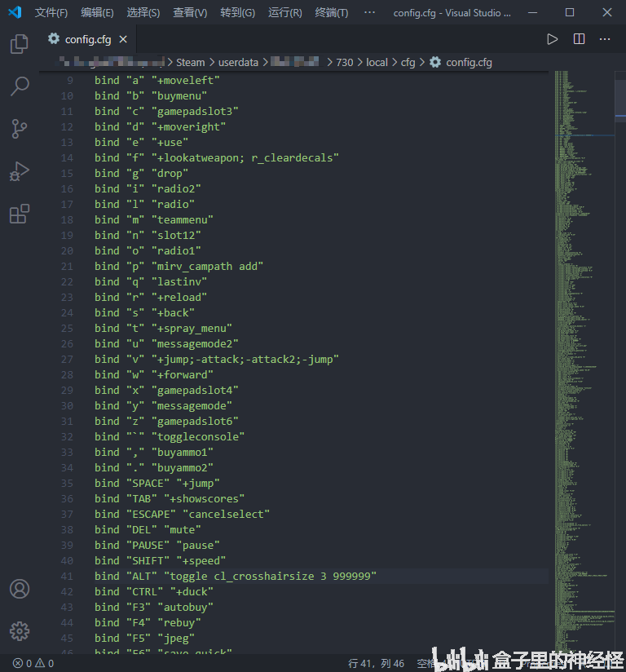Open the 运行(R) menu
The width and height of the screenshot is (626, 672).
pyautogui.click(x=285, y=13)
